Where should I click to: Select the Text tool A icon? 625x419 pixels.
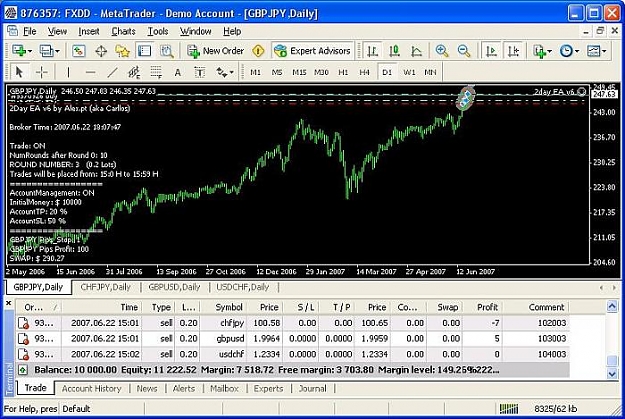178,72
